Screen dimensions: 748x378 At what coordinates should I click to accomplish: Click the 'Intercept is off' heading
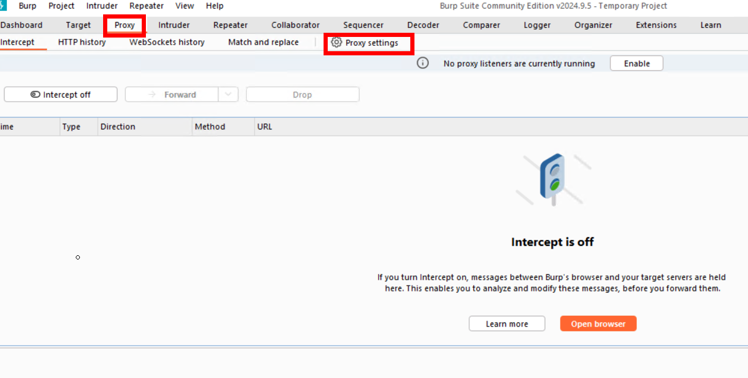tap(552, 242)
